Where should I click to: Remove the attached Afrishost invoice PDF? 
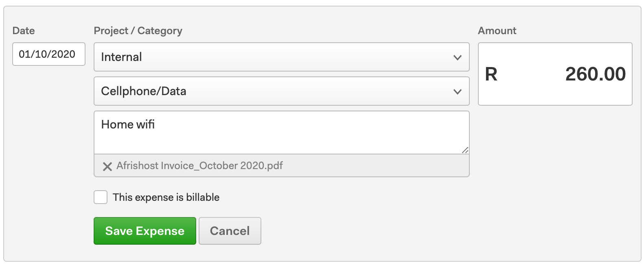pyautogui.click(x=107, y=166)
